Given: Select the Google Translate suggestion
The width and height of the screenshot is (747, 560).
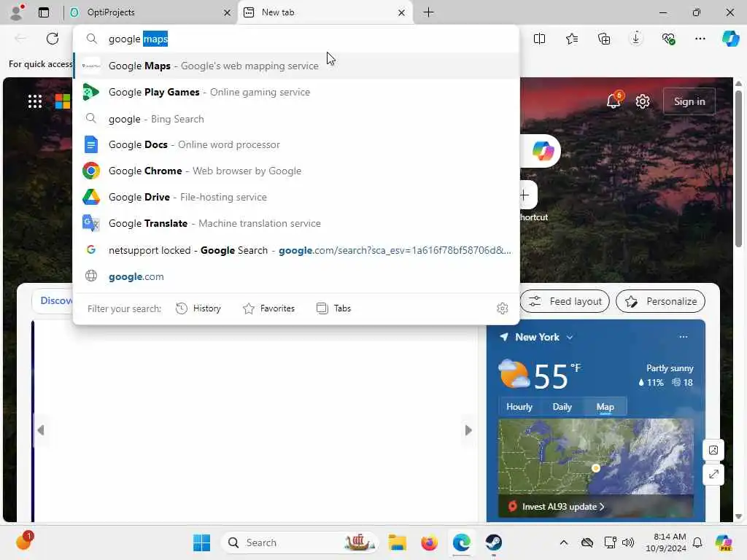Looking at the screenshot, I should [296, 223].
